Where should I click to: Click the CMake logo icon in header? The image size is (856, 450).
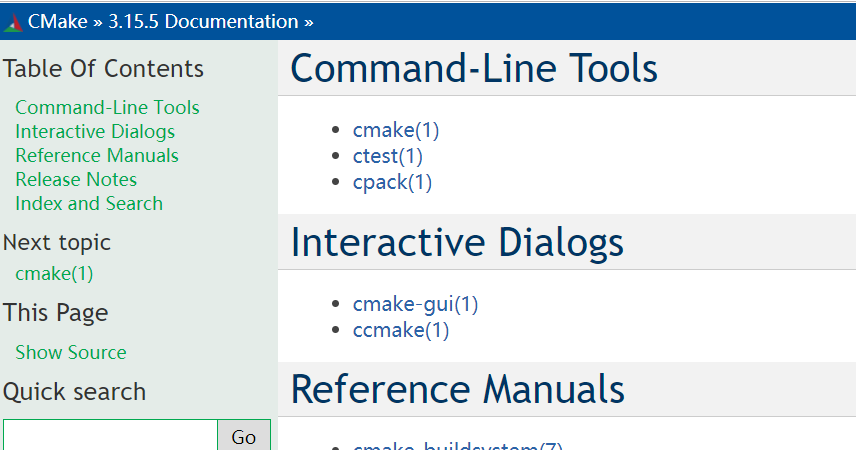pyautogui.click(x=13, y=22)
